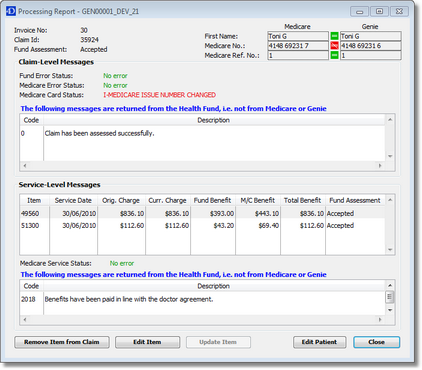Viewport: 422px width, 370px height.
Task: Click the red mismatch icon beside Medicare No.
Action: [x=334, y=46]
